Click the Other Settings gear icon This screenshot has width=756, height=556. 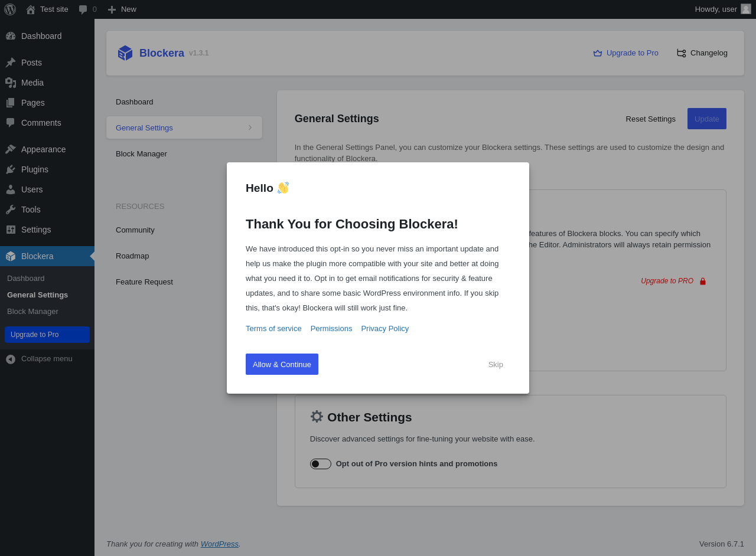pyautogui.click(x=317, y=417)
